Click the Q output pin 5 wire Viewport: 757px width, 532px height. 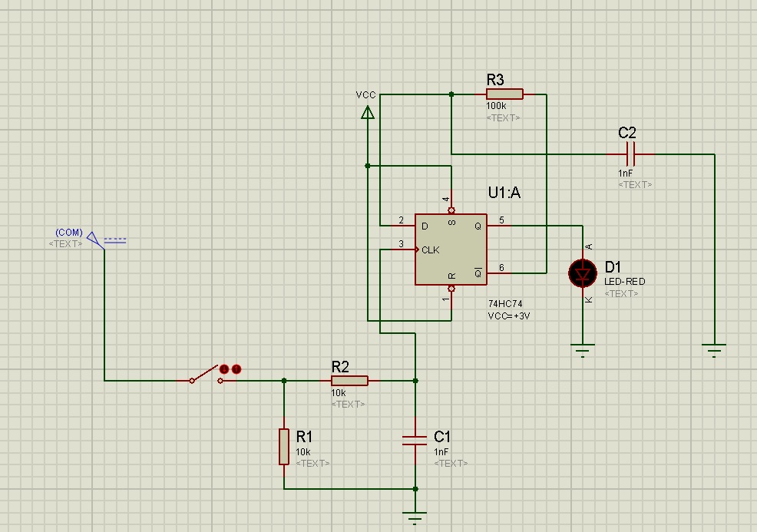(x=499, y=226)
